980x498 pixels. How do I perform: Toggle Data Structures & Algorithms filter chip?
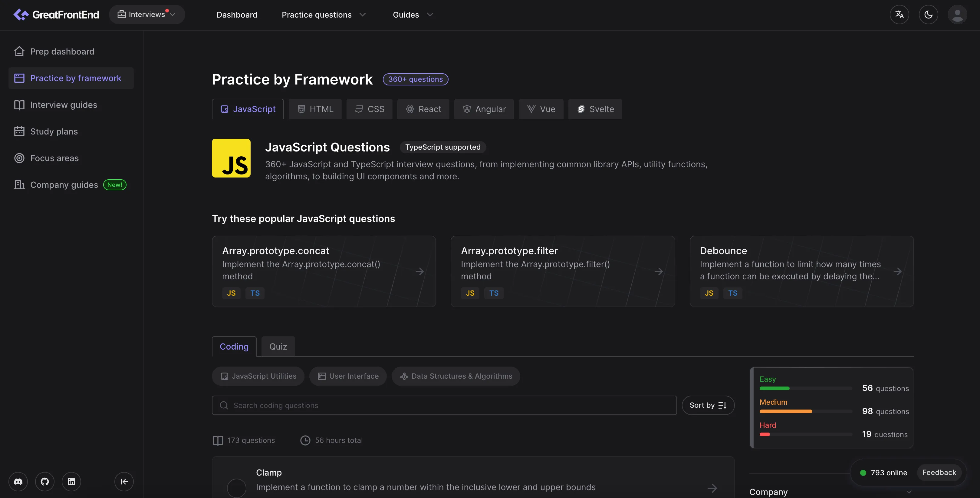456,376
